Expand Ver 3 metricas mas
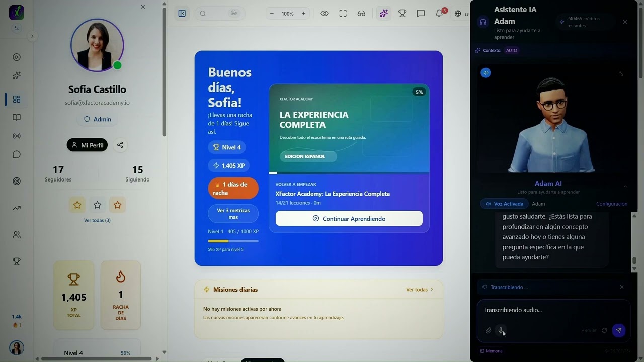This screenshot has height=362, width=644. pyautogui.click(x=233, y=214)
